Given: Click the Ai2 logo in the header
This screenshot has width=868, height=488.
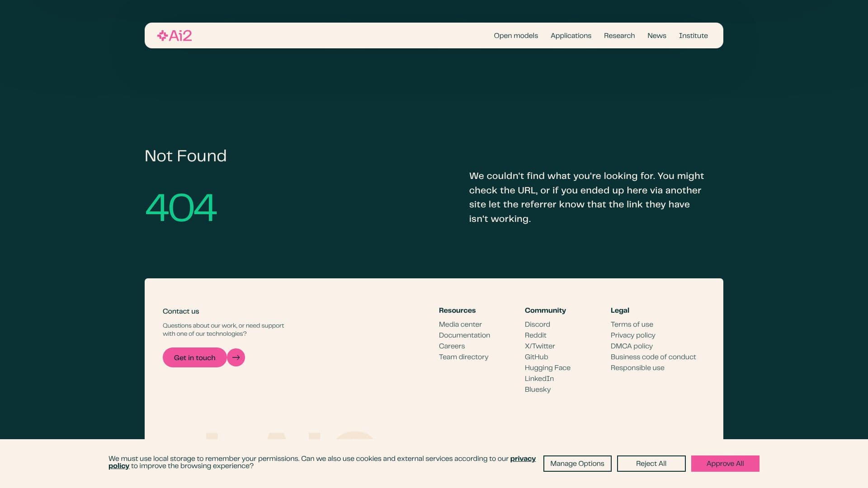Looking at the screenshot, I should [x=175, y=36].
